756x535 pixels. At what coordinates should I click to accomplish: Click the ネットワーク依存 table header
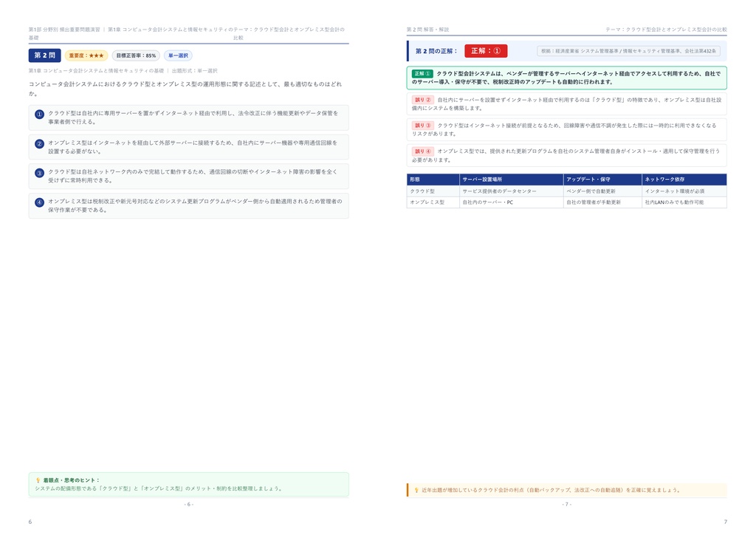(684, 180)
